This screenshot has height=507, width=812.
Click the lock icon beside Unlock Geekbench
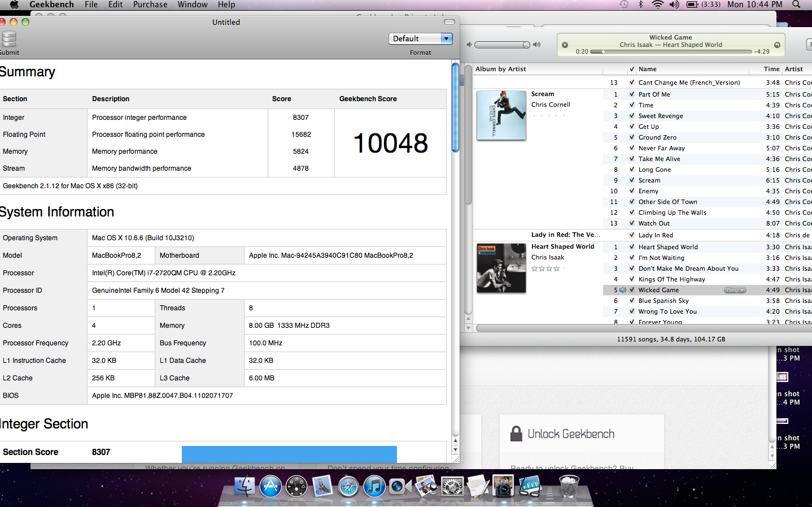click(x=516, y=434)
